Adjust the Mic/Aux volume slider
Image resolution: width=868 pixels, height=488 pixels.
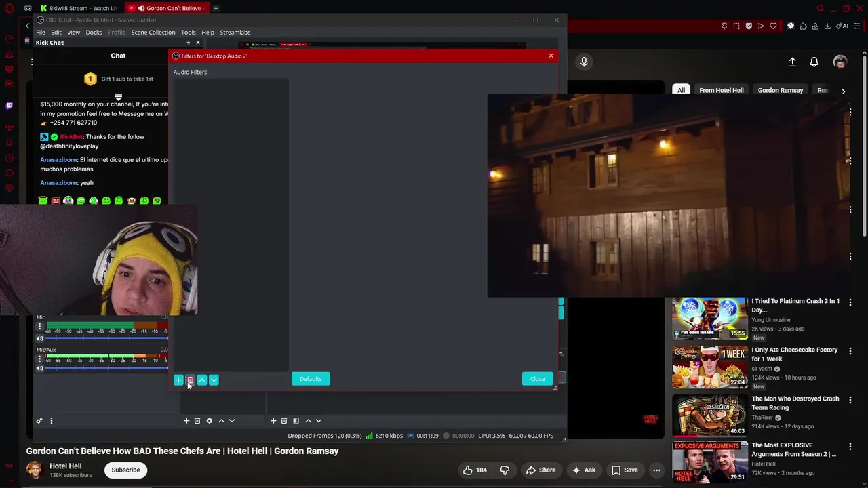106,368
